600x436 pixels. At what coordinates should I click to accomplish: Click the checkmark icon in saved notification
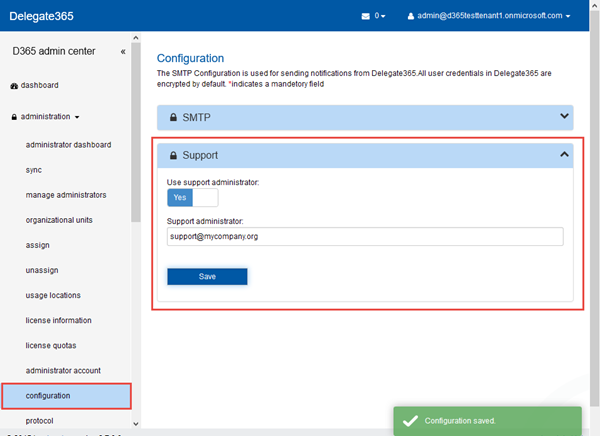410,421
